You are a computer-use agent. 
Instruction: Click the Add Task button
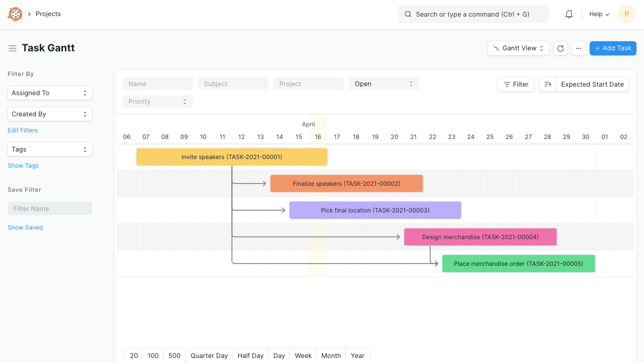click(613, 48)
